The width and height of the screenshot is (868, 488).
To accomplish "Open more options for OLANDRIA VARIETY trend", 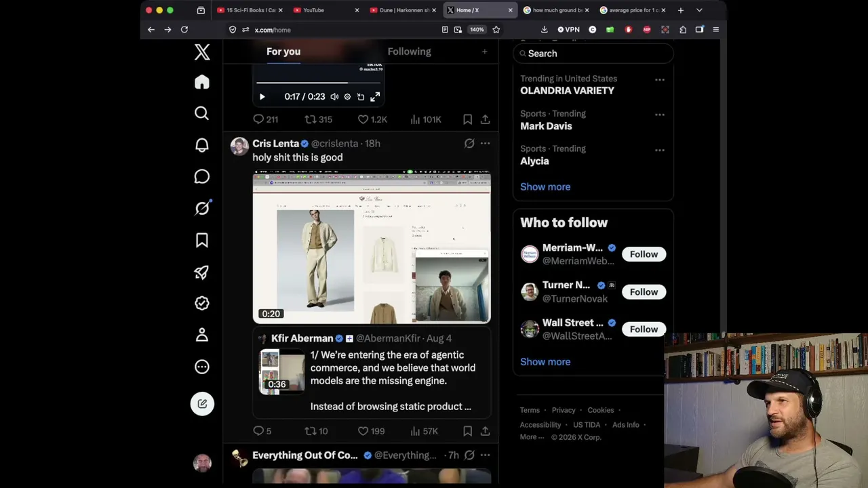I will point(660,79).
